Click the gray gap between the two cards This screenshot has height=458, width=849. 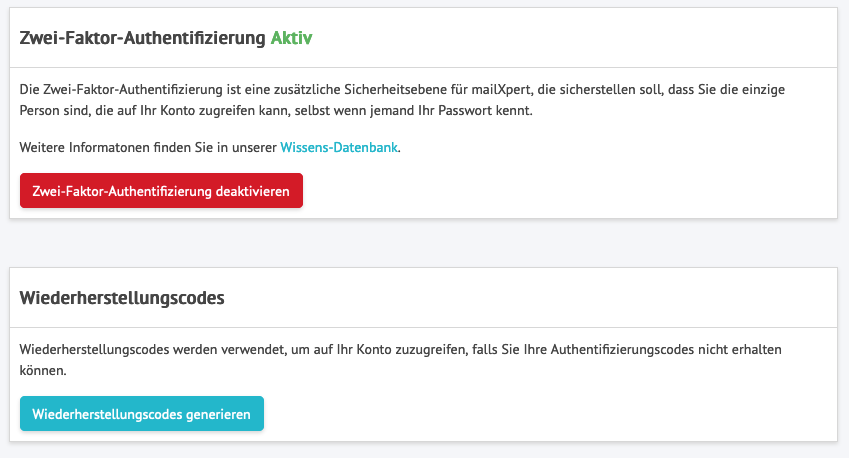423,243
